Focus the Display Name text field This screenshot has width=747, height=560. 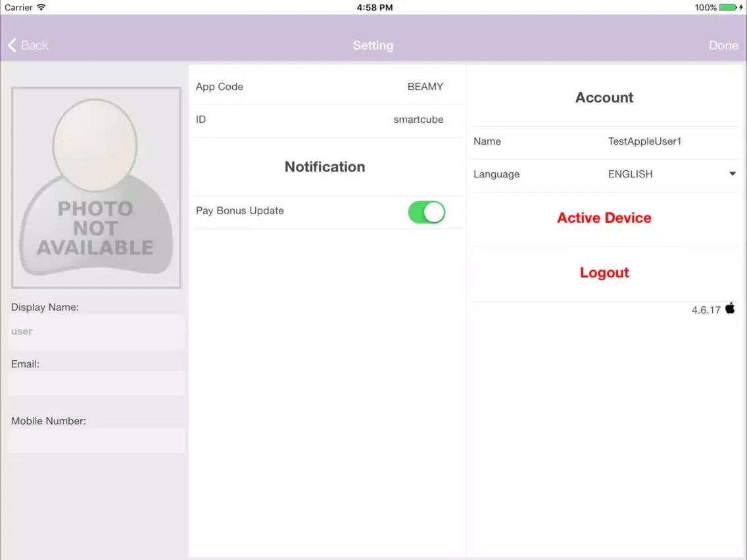pyautogui.click(x=96, y=332)
